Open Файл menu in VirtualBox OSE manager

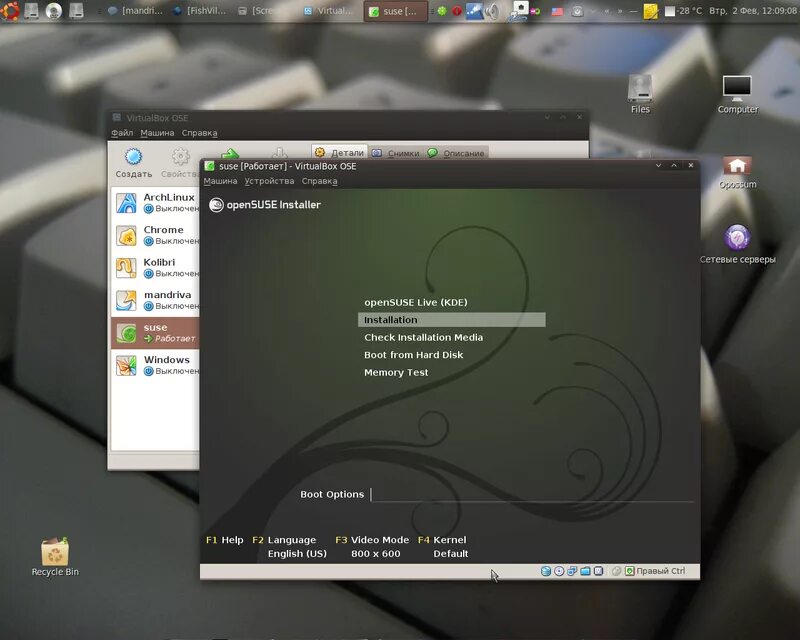pos(122,133)
